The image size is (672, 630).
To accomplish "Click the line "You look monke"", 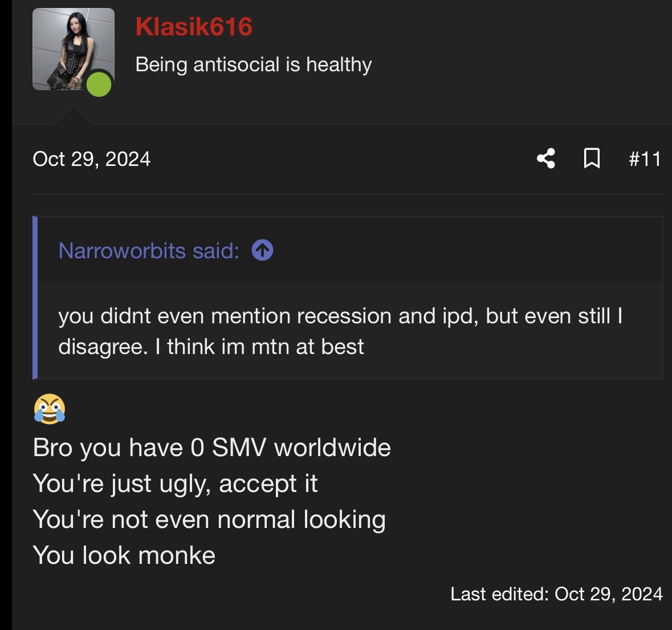I will pyautogui.click(x=124, y=555).
